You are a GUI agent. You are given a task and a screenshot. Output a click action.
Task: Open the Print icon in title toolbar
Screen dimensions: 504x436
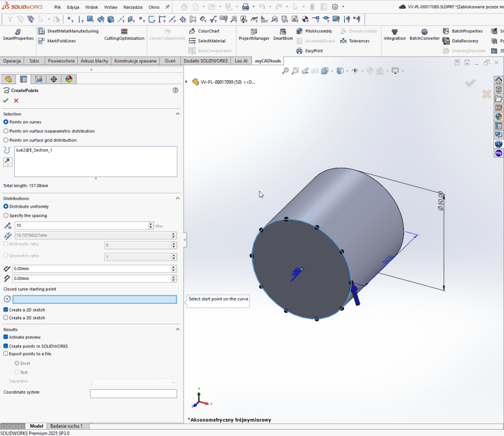[x=245, y=7]
